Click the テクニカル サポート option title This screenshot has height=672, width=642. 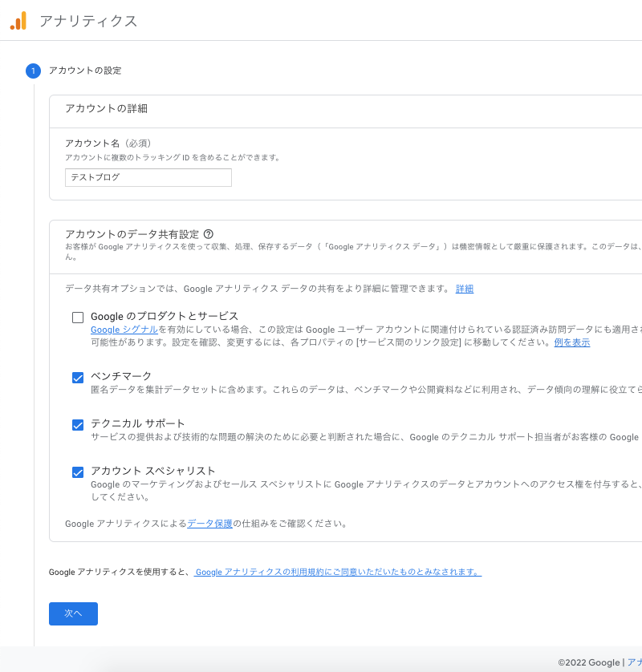138,423
